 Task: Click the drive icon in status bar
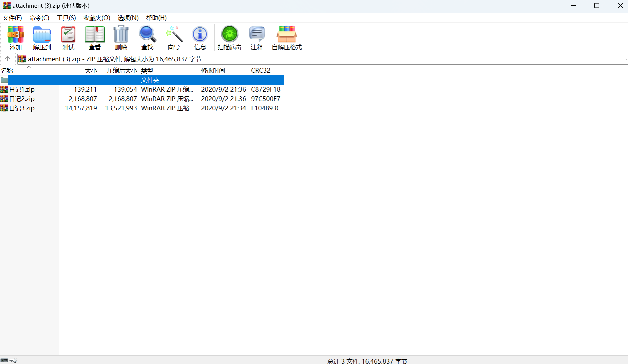(4, 360)
